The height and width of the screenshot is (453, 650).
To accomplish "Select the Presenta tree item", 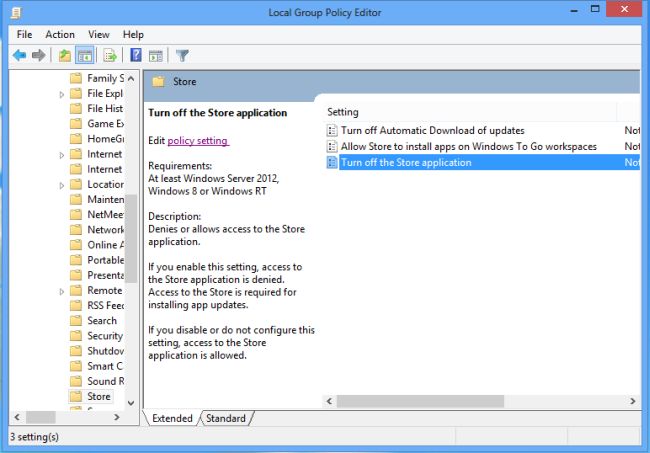I will click(105, 275).
